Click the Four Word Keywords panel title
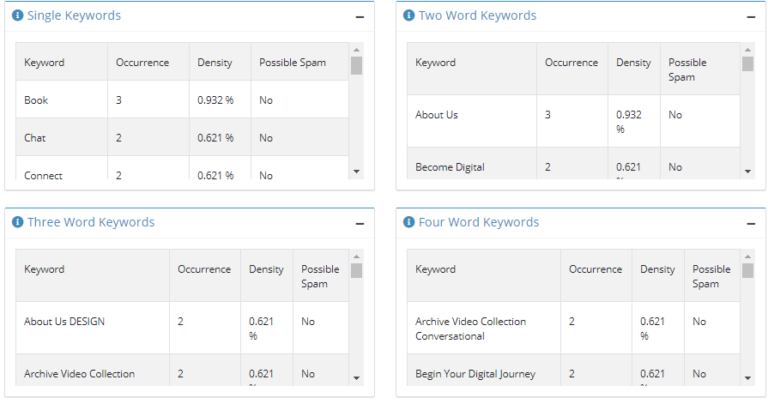This screenshot has width=768, height=404. (x=478, y=222)
